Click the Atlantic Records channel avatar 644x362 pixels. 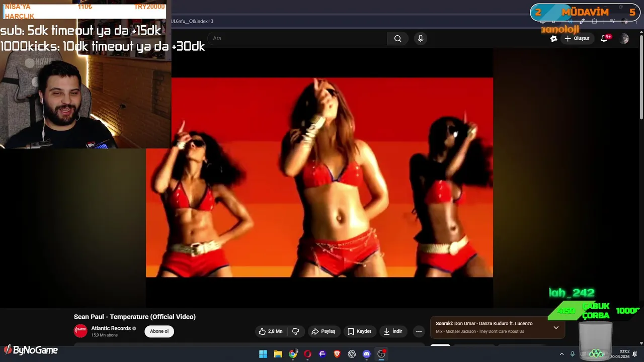point(80,331)
